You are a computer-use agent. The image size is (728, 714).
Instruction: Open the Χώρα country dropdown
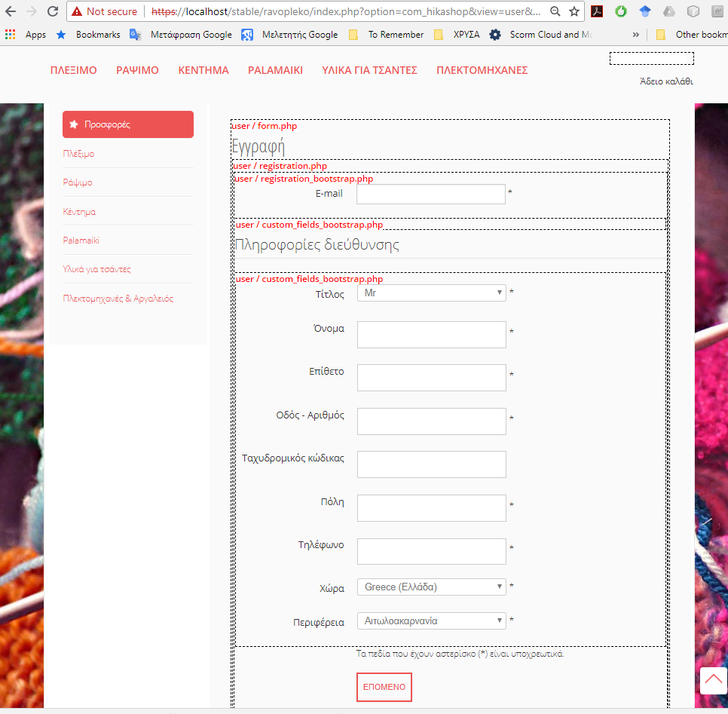[431, 587]
